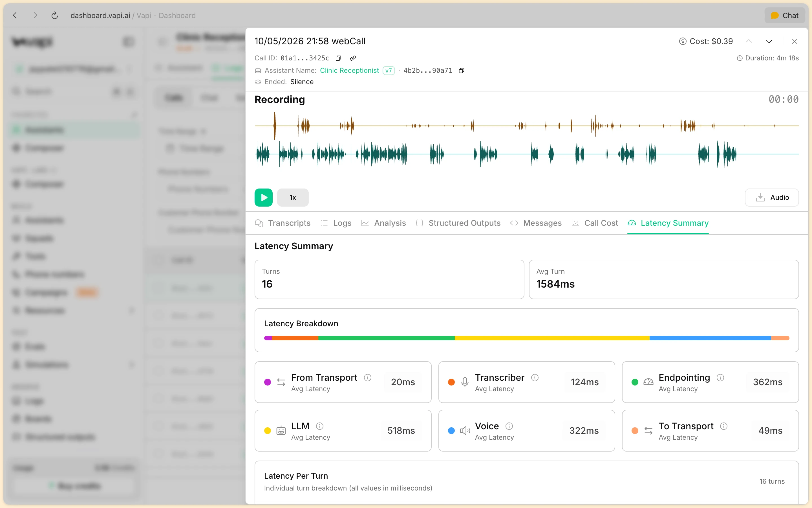Click the From Transport arrows icon
The width and height of the screenshot is (812, 508).
(x=281, y=382)
